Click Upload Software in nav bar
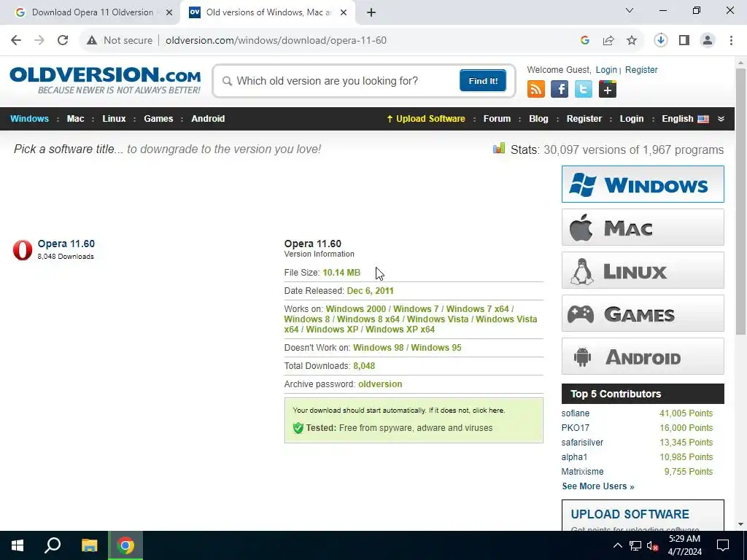The height and width of the screenshot is (560, 747). click(x=426, y=119)
